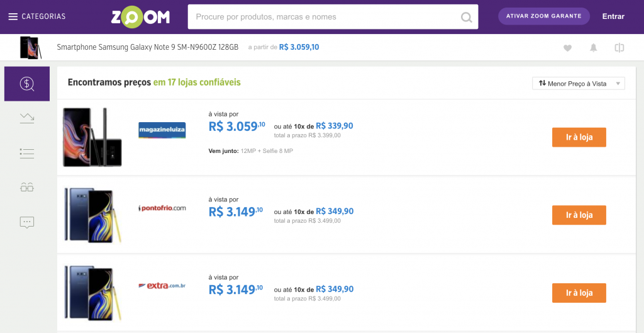The image size is (644, 333).
Task: Click the search magnifier icon
Action: [467, 17]
